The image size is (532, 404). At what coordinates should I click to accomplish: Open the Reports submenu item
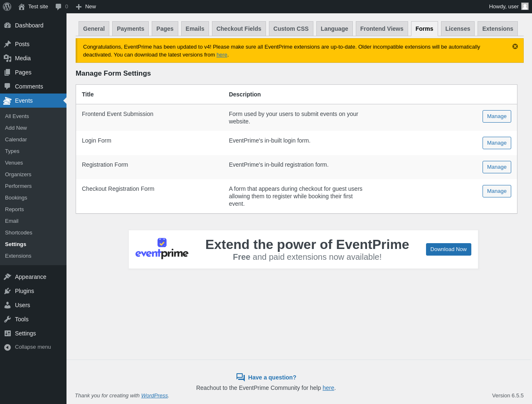coord(33,209)
